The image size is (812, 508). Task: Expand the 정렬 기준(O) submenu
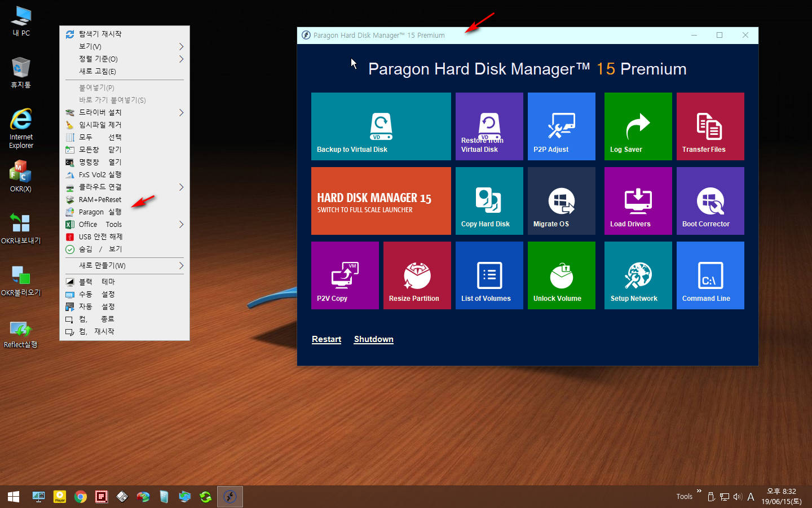point(125,59)
